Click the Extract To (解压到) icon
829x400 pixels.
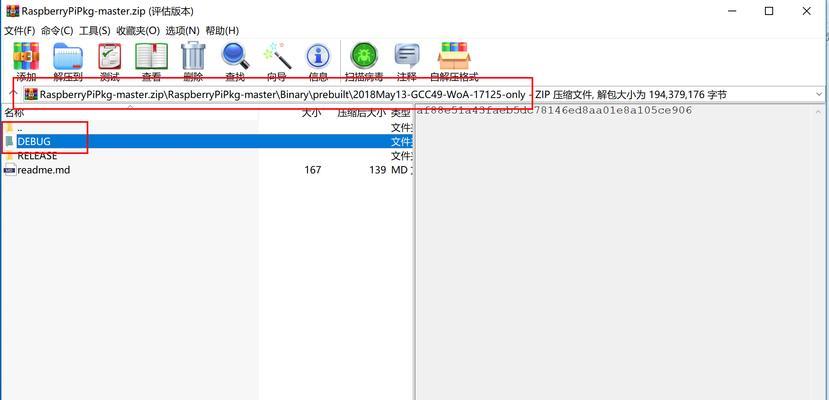(68, 56)
